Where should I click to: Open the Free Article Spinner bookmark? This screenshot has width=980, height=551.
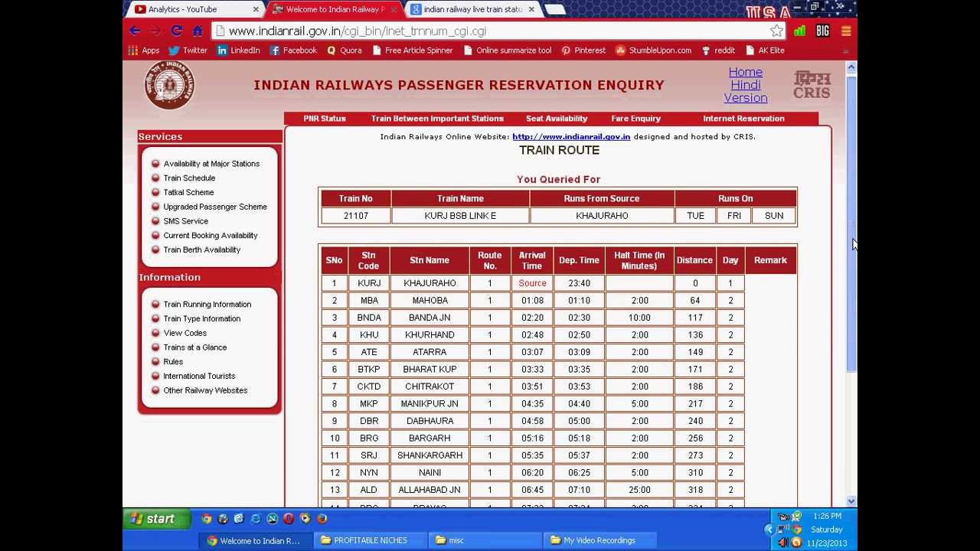point(412,51)
